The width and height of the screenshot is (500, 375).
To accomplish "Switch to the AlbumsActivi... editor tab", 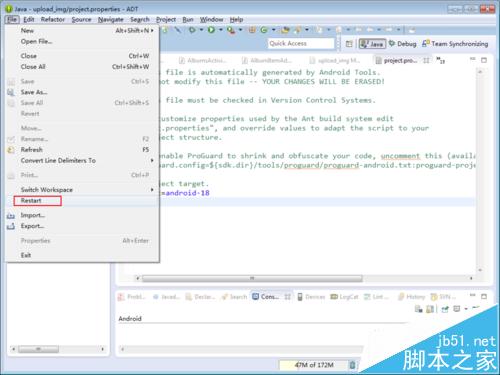I will 203,60.
